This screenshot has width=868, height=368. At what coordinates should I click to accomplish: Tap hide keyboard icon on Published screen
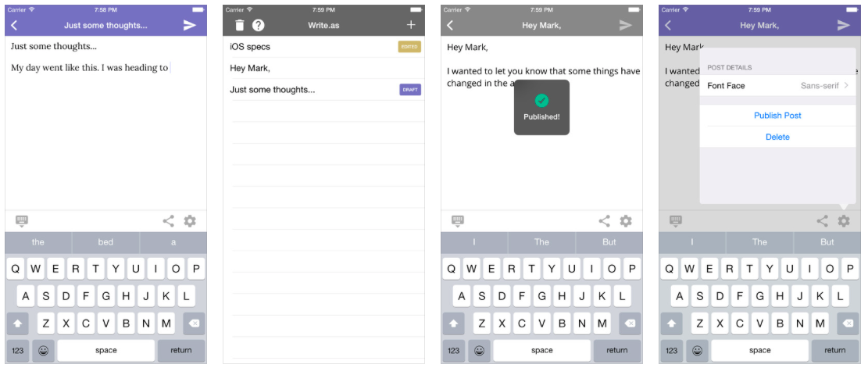click(x=458, y=221)
